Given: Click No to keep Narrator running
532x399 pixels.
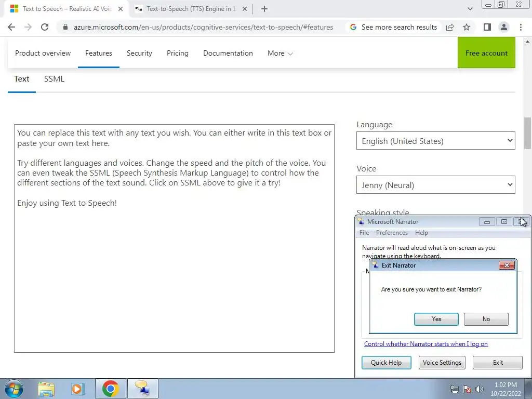Looking at the screenshot, I should [486, 319].
